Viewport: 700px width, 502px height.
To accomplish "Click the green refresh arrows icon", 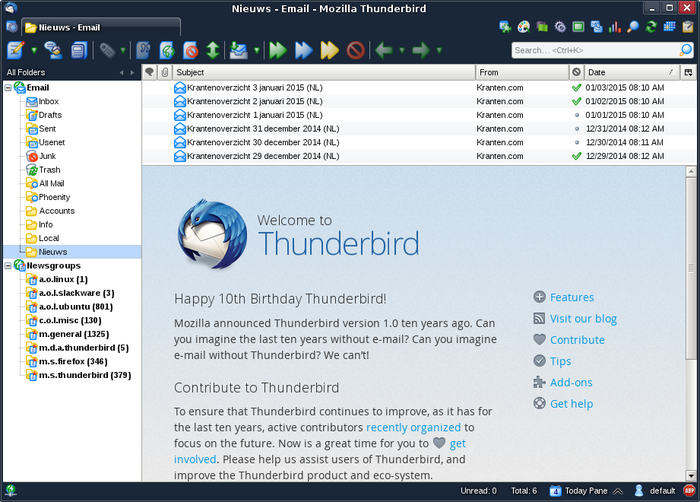I will (651, 27).
